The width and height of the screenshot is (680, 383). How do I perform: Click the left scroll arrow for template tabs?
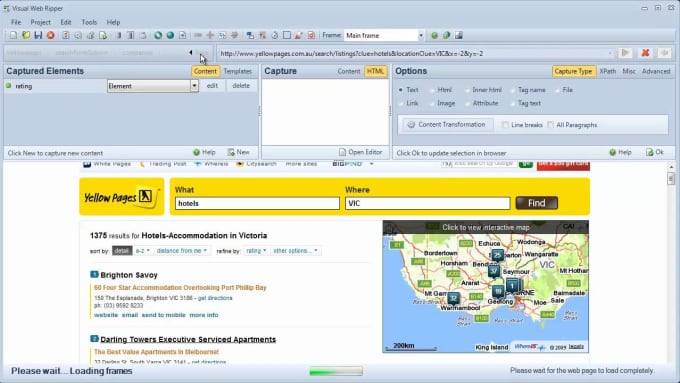point(191,52)
